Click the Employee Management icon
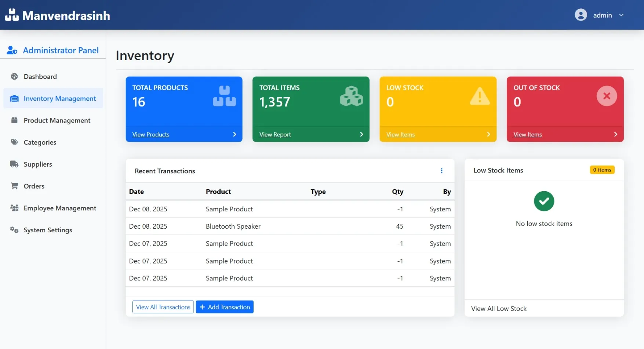This screenshot has width=644, height=349. point(14,208)
